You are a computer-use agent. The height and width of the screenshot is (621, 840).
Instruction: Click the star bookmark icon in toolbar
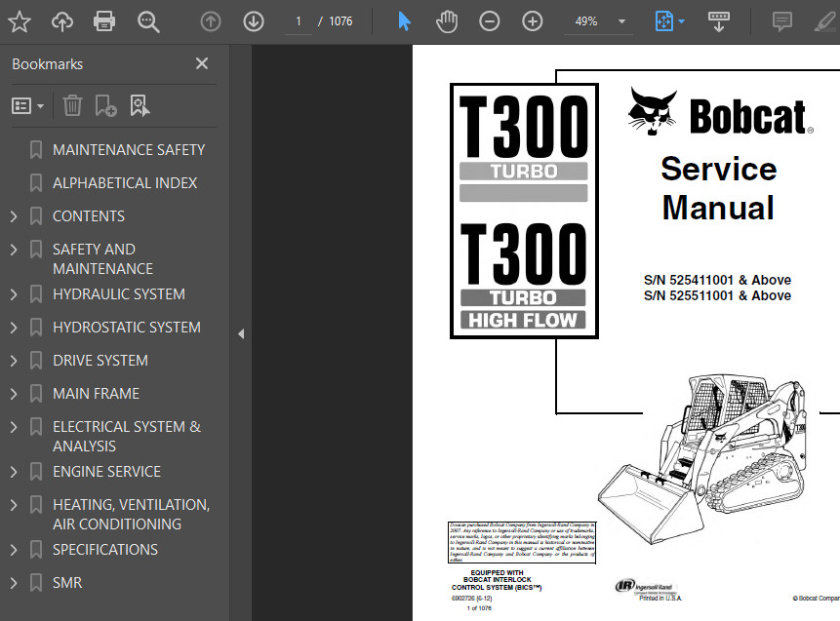[20, 21]
